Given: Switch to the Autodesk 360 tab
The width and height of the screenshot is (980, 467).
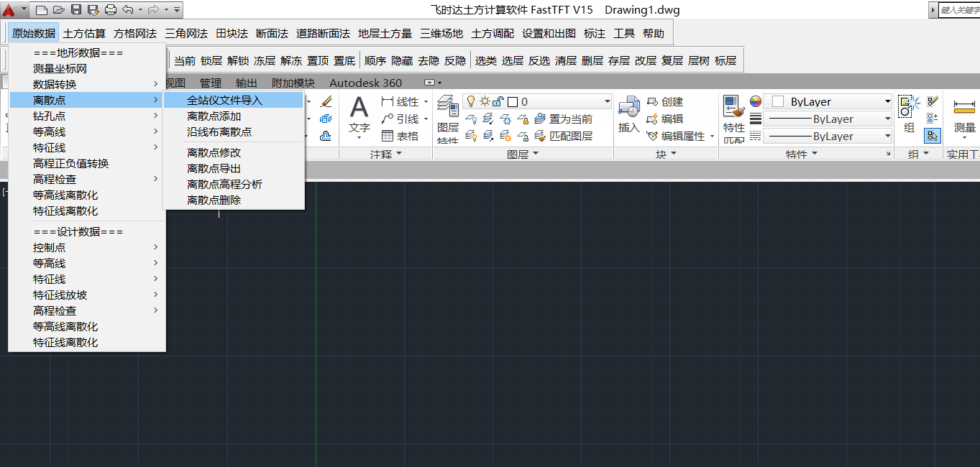Looking at the screenshot, I should click(366, 83).
